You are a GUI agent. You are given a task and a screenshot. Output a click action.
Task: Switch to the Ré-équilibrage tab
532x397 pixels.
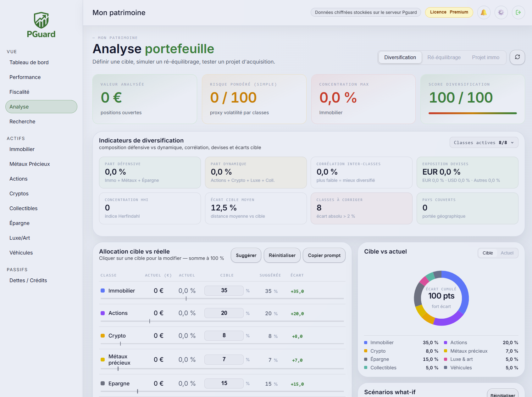(444, 58)
